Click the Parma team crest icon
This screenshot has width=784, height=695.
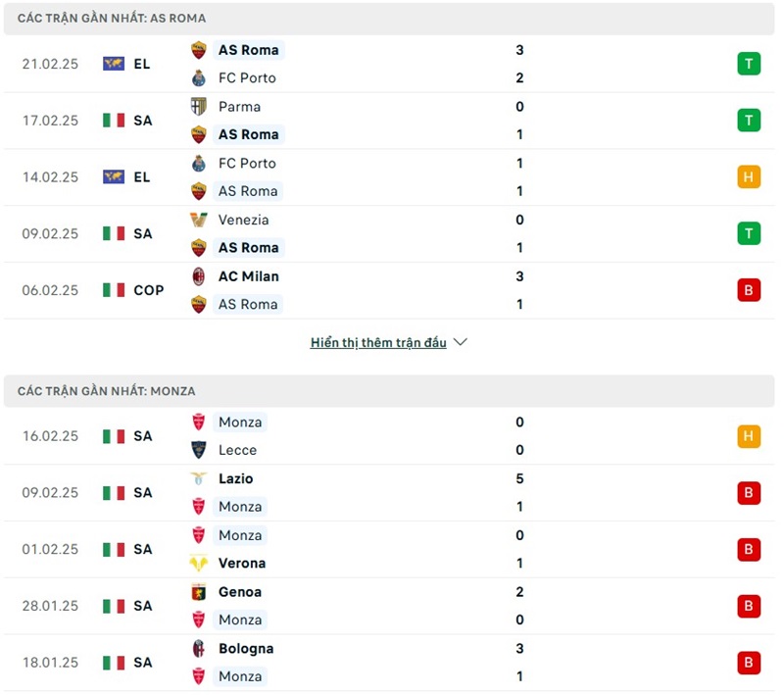(199, 106)
